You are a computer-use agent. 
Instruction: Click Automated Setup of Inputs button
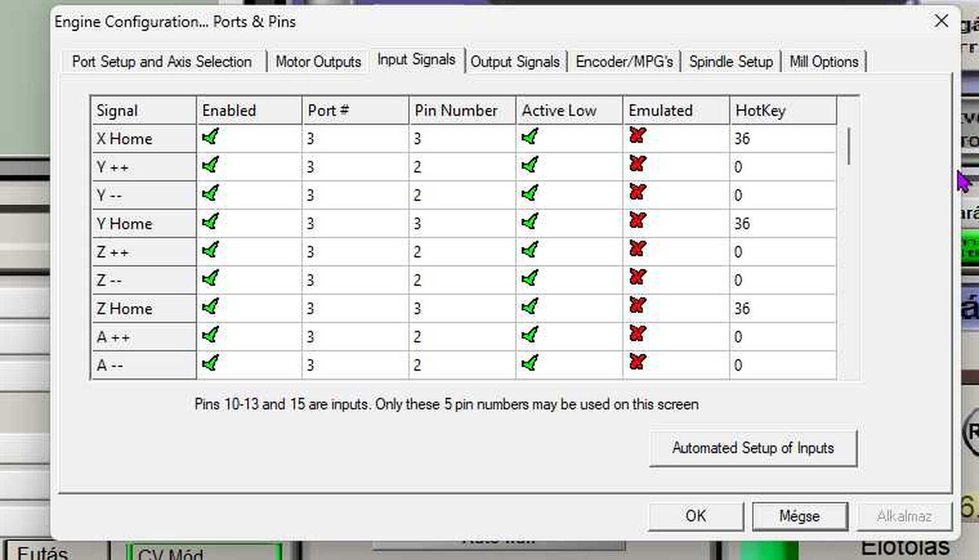pyautogui.click(x=753, y=448)
